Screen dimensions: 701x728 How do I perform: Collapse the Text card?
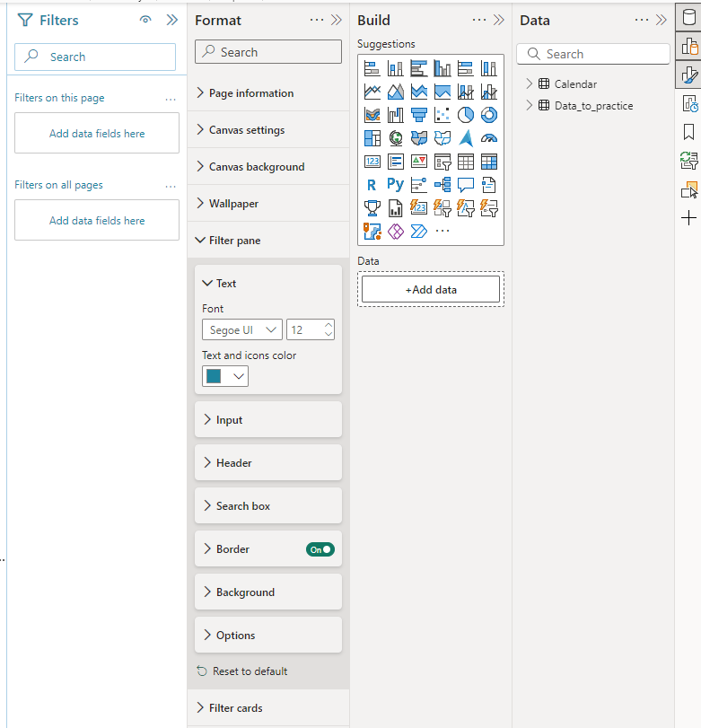pos(268,284)
